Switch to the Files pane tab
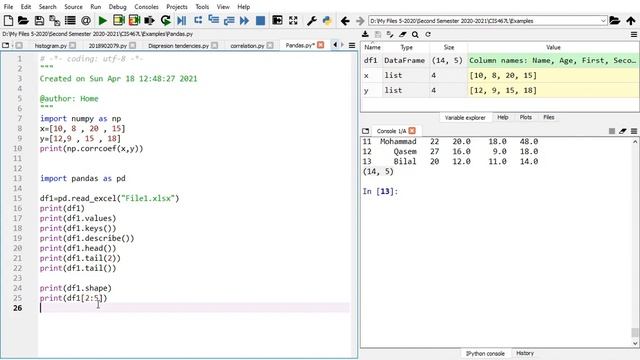 click(x=549, y=117)
